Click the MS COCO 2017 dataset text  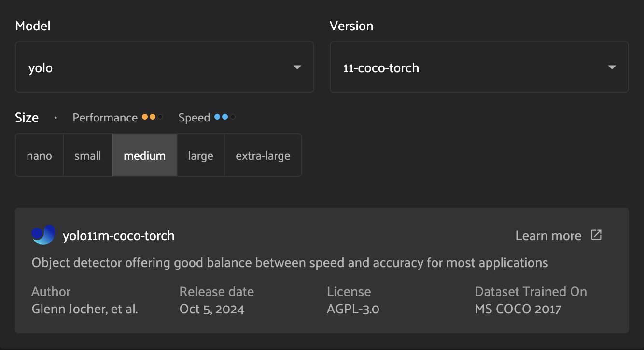(518, 309)
